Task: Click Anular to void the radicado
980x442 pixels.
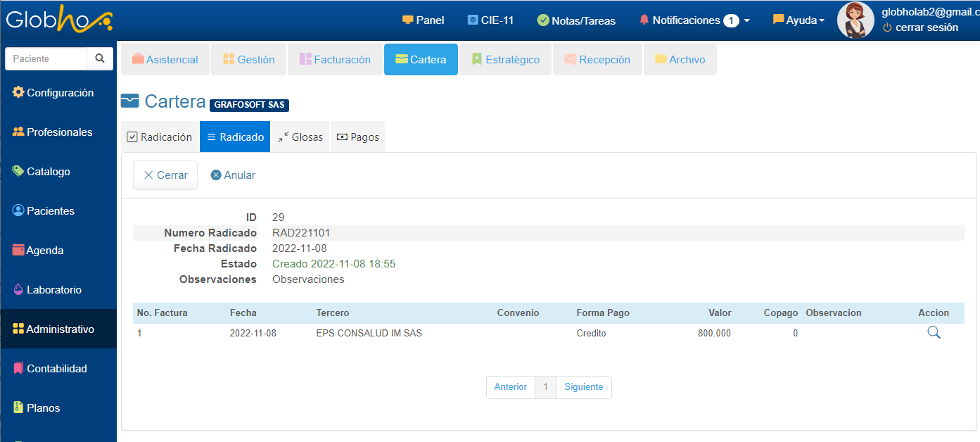Action: point(233,175)
